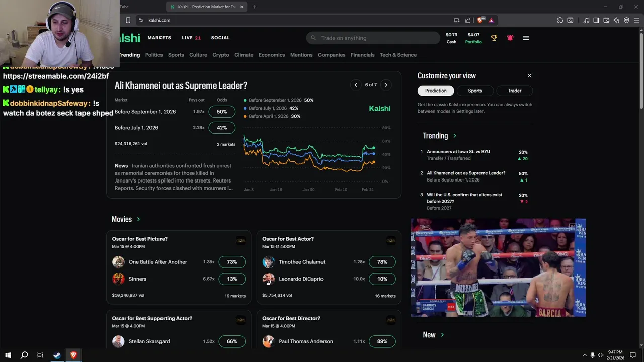Open the browser extensions puzzle icon
The image size is (644, 362).
(560, 20)
